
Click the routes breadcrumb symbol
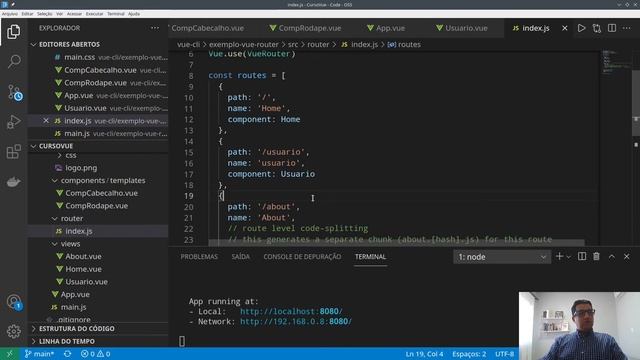(x=404, y=44)
